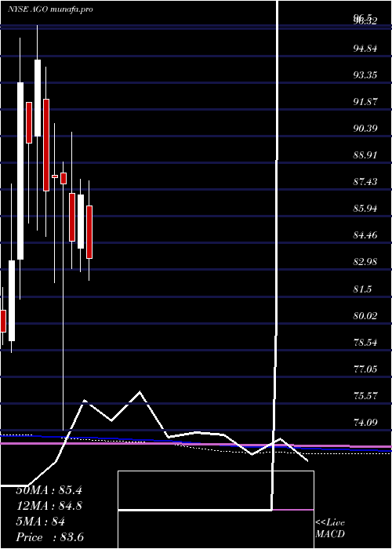Screen dimensions: 392x549
Task: Click the 12MA : 84.8 readout
Action: tap(49, 506)
